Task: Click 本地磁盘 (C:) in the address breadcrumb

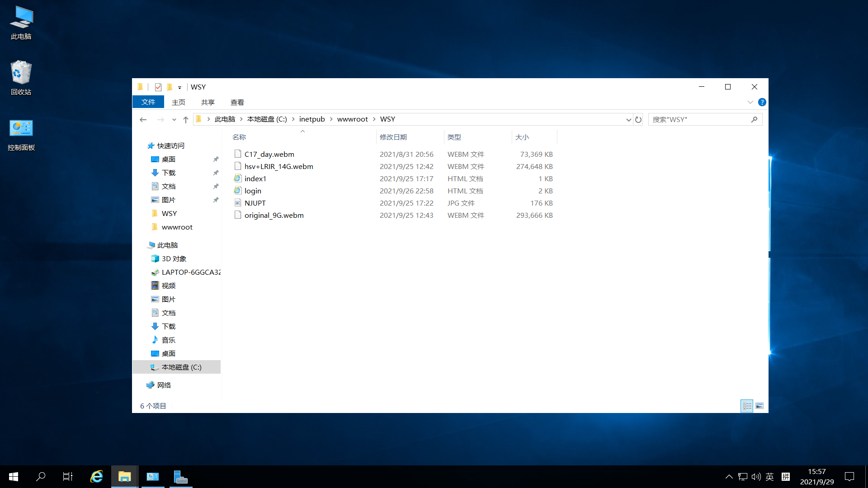Action: point(267,119)
